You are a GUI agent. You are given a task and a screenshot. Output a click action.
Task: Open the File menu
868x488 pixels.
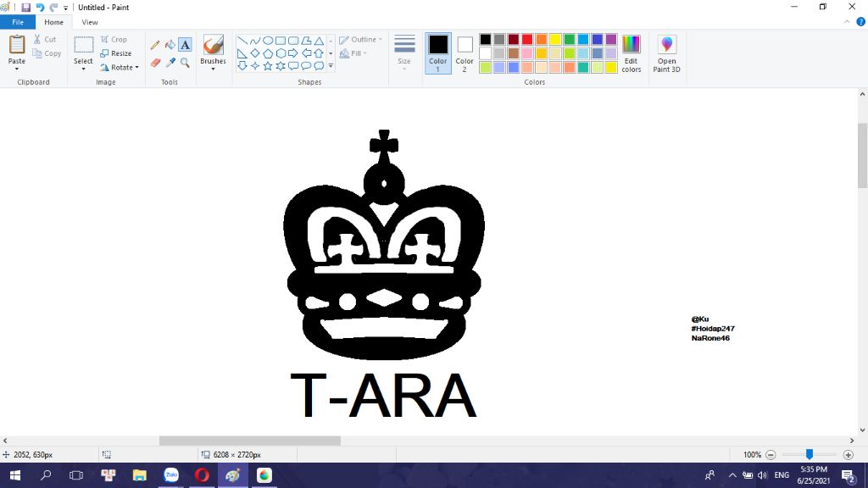[18, 22]
